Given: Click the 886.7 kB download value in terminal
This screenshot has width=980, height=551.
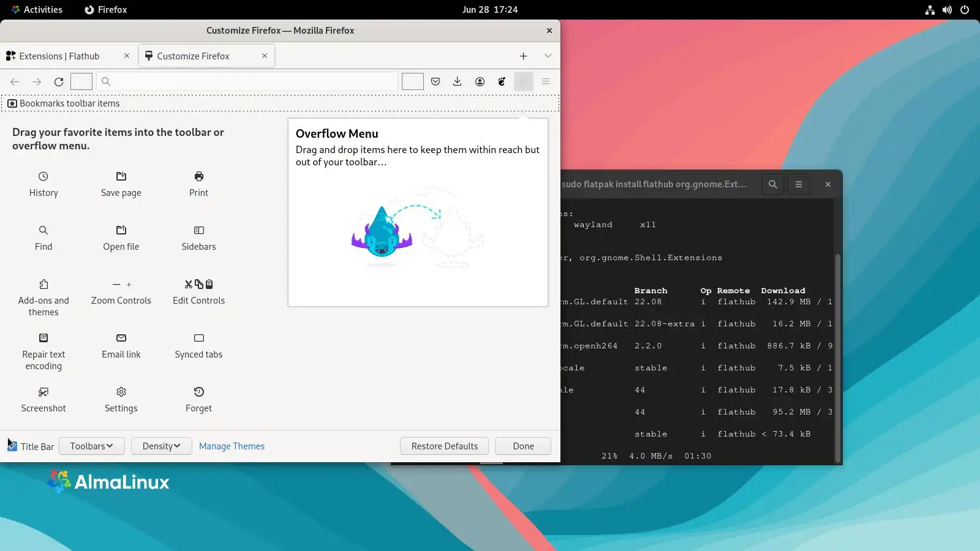Looking at the screenshot, I should click(789, 346).
